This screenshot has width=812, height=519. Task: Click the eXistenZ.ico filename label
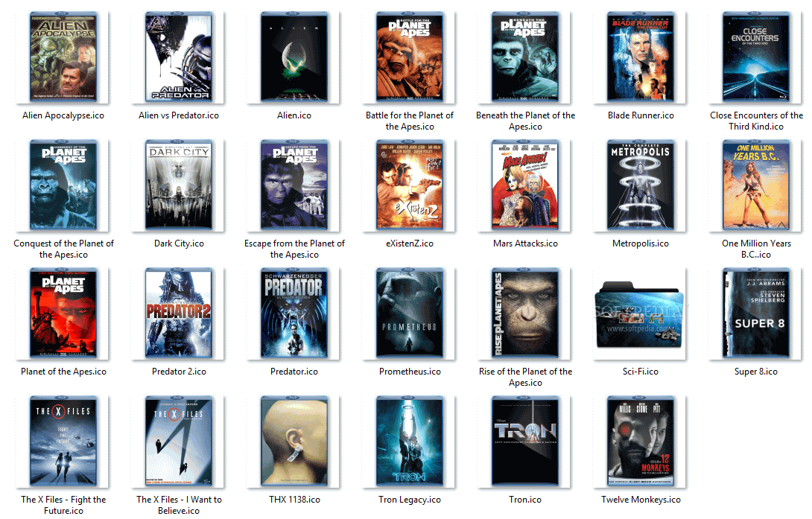point(410,243)
